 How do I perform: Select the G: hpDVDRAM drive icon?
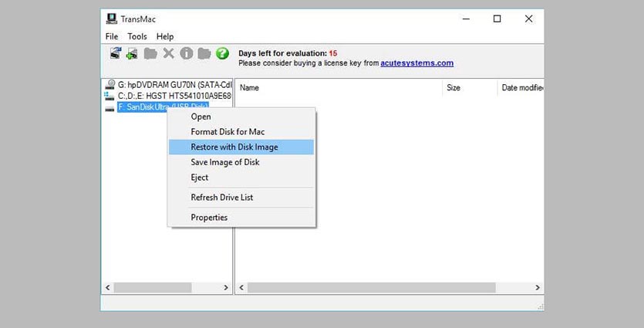110,84
